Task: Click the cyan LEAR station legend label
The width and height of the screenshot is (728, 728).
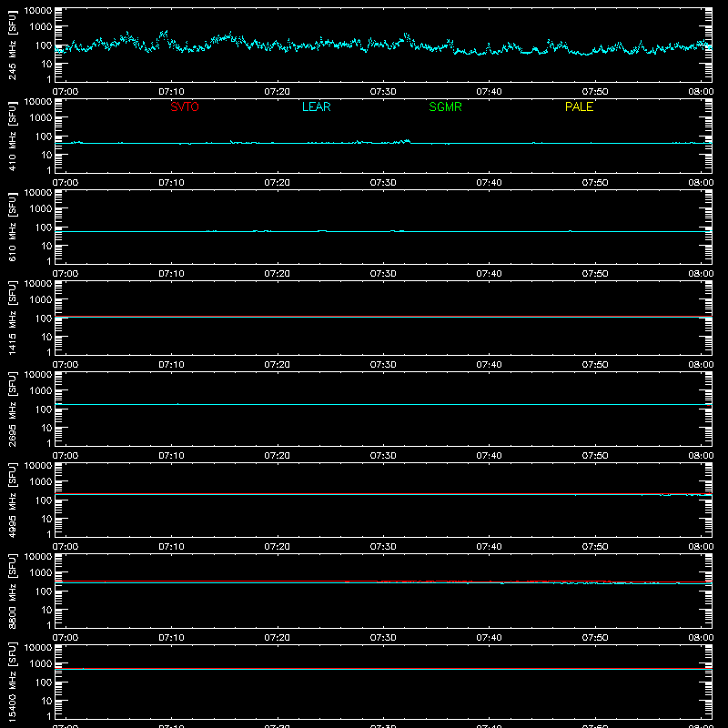Action: pyautogui.click(x=316, y=106)
